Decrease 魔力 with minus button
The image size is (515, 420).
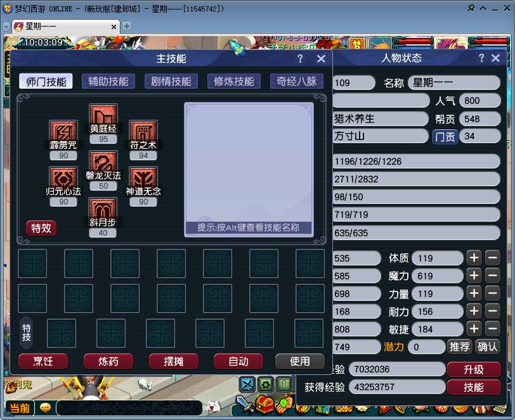click(493, 276)
